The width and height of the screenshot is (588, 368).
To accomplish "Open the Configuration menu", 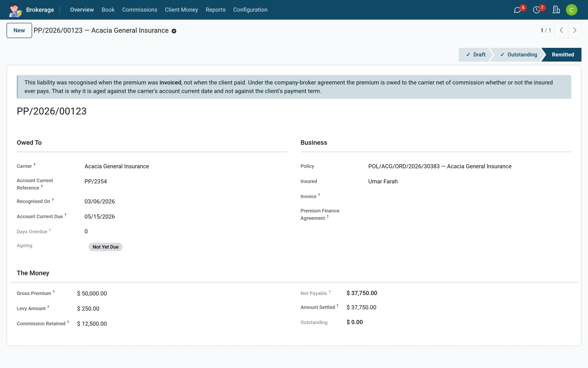I will click(250, 10).
